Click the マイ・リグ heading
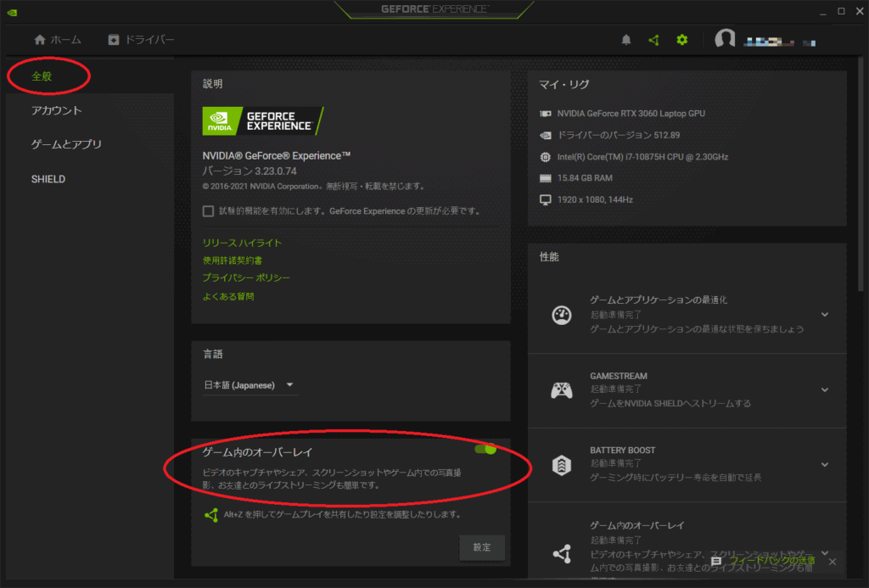Screen dimensions: 869x588 (564, 85)
